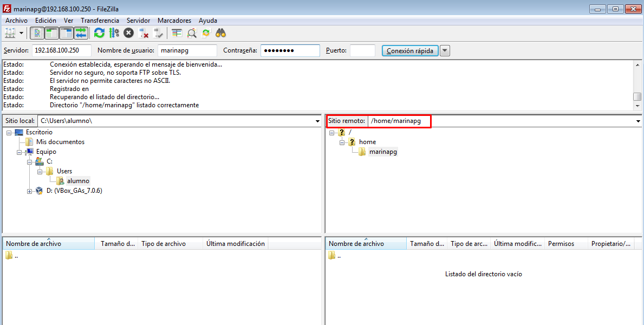The width and height of the screenshot is (644, 325).
Task: Open the Servidor menu
Action: 139,21
